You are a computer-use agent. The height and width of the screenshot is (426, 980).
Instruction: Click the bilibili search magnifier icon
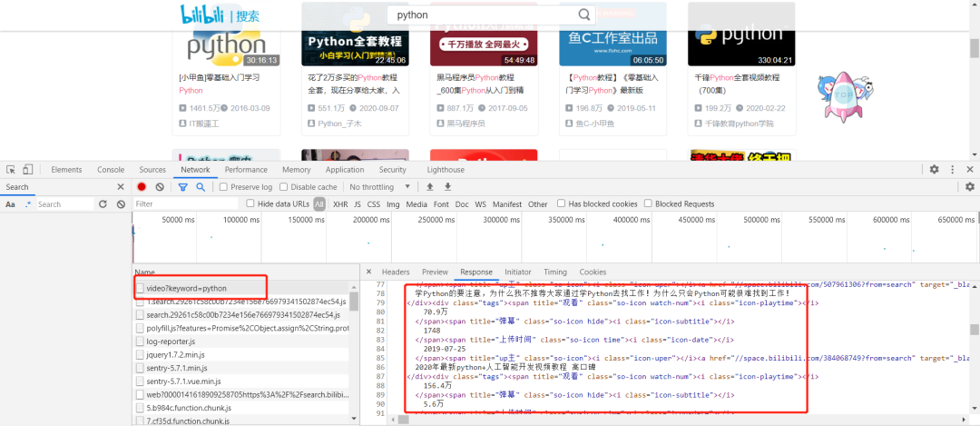[x=583, y=15]
